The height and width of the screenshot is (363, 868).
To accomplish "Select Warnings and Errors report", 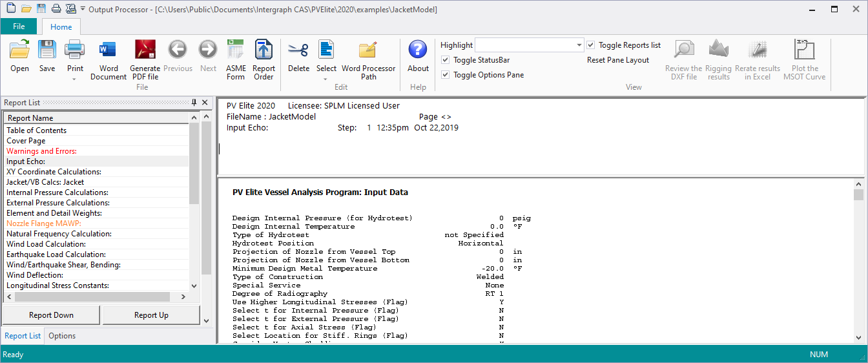I will 96,151.
